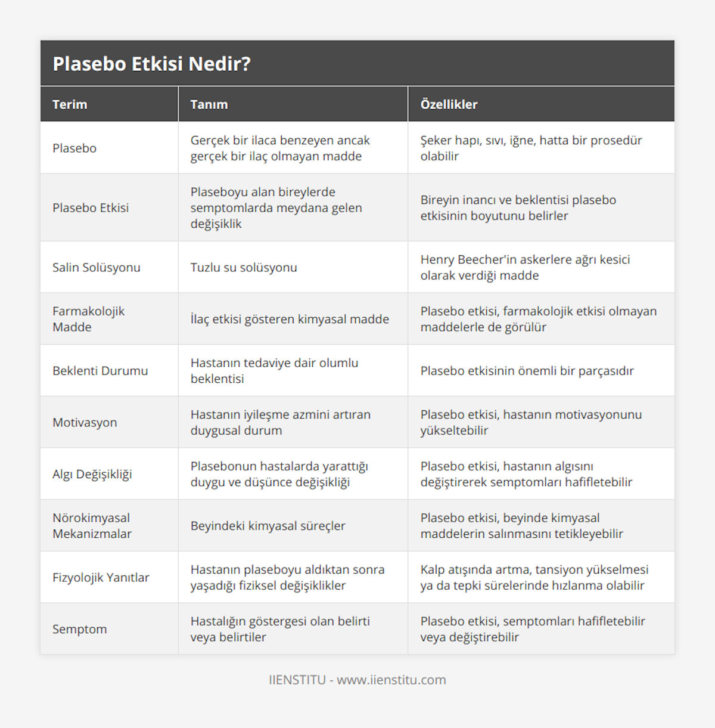Image resolution: width=715 pixels, height=728 pixels.
Task: Click the Henry Beecher description cell
Action: click(x=525, y=267)
